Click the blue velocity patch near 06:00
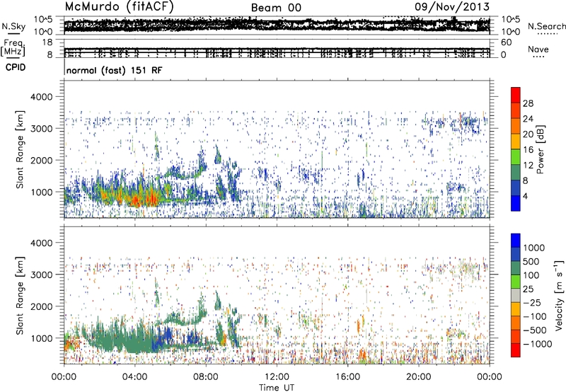Image resolution: width=566 pixels, height=392 pixels. (166, 335)
